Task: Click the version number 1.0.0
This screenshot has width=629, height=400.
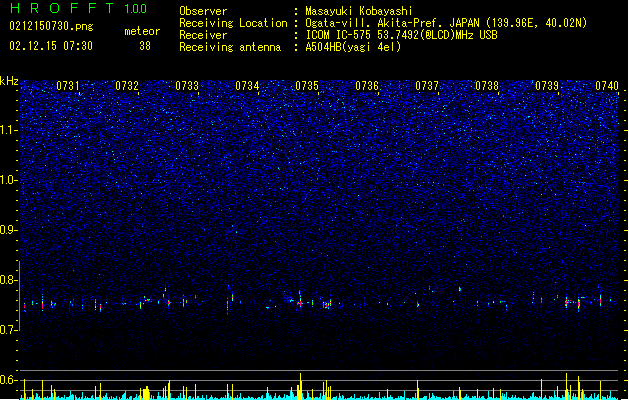Action: pos(136,9)
